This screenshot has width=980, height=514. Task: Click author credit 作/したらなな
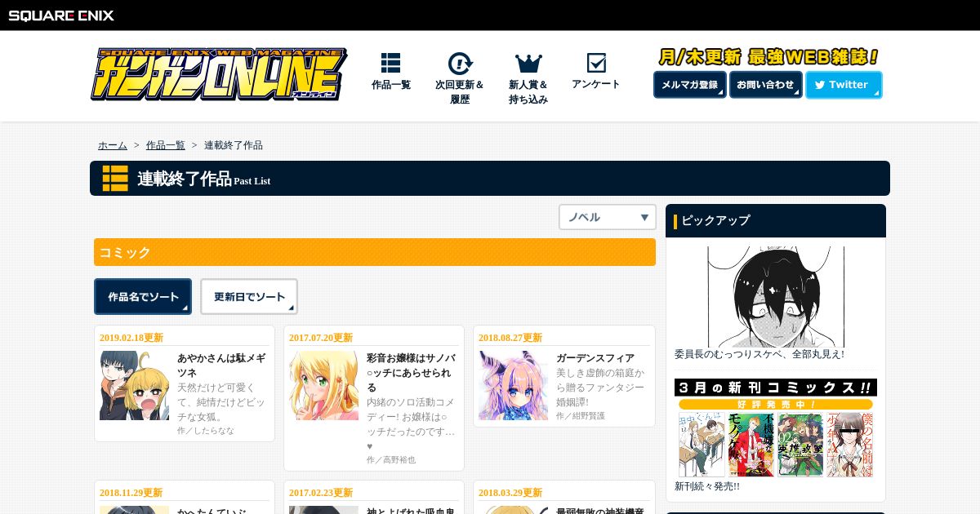point(206,430)
